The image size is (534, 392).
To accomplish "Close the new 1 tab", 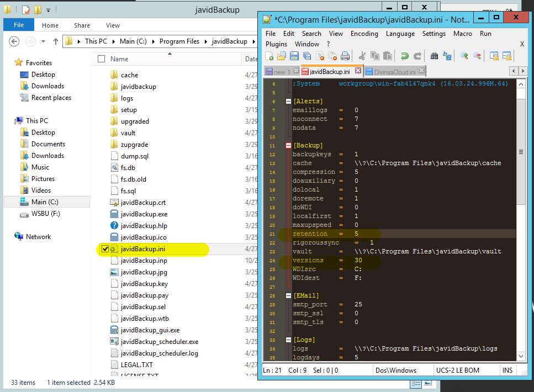I will click(x=296, y=71).
